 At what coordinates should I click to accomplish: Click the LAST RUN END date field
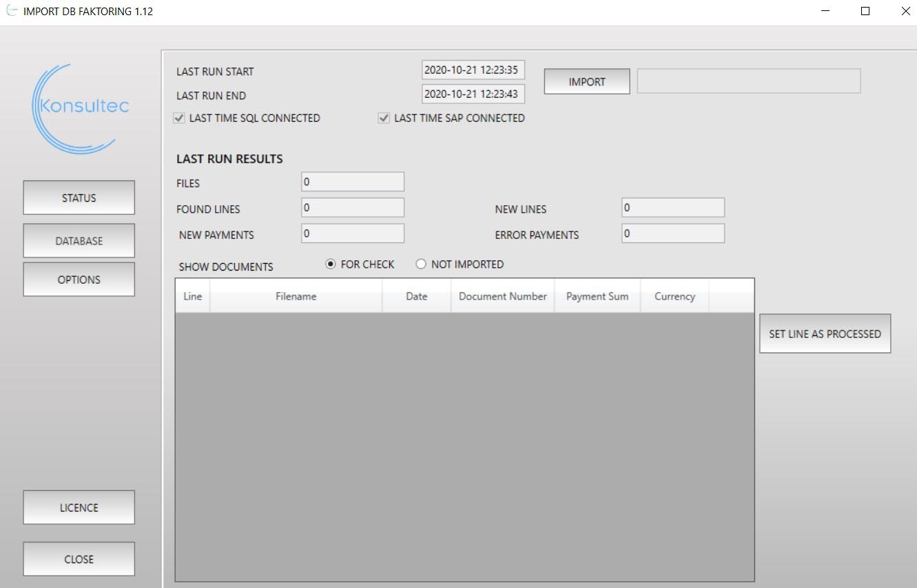(x=473, y=94)
